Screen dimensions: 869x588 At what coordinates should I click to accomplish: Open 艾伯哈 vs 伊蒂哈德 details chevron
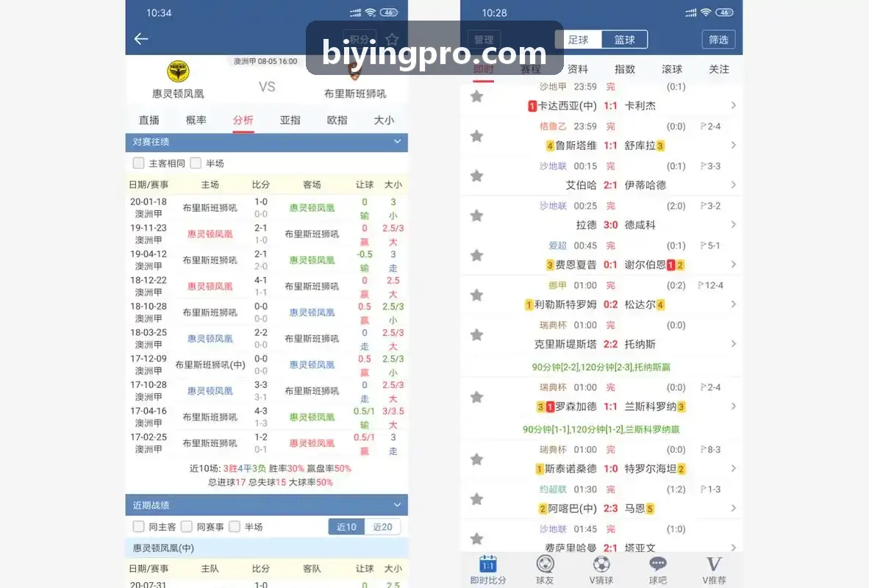click(733, 185)
